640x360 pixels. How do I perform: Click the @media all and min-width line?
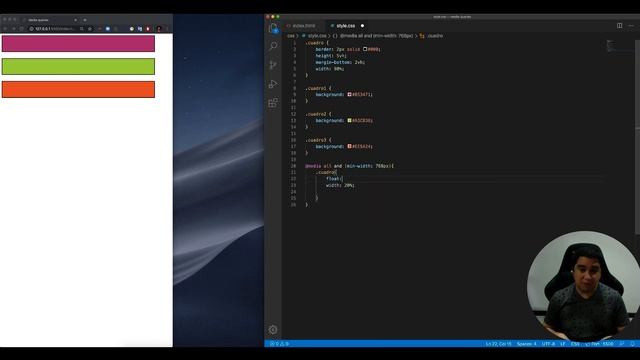[x=349, y=166]
